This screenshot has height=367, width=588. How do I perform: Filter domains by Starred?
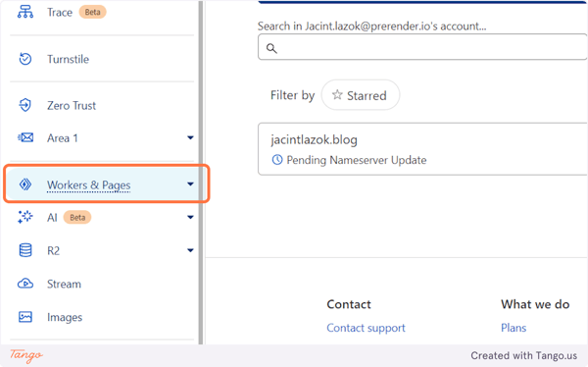pos(361,95)
